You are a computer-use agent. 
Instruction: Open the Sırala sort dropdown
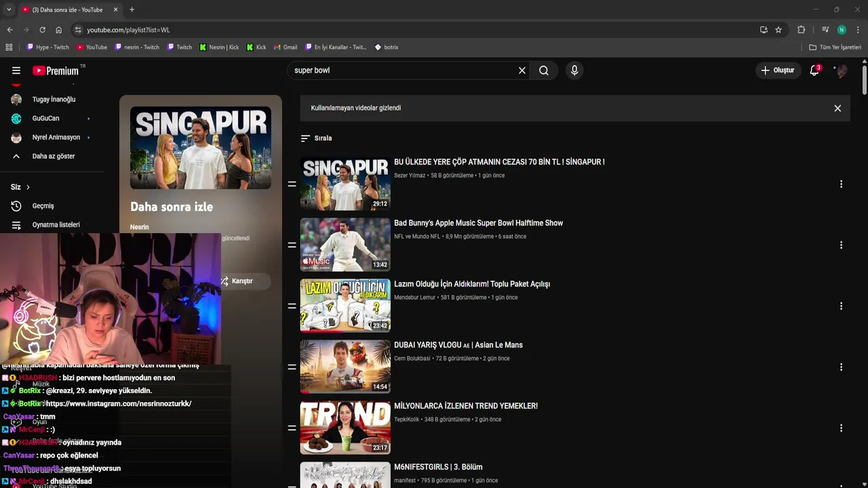[317, 138]
